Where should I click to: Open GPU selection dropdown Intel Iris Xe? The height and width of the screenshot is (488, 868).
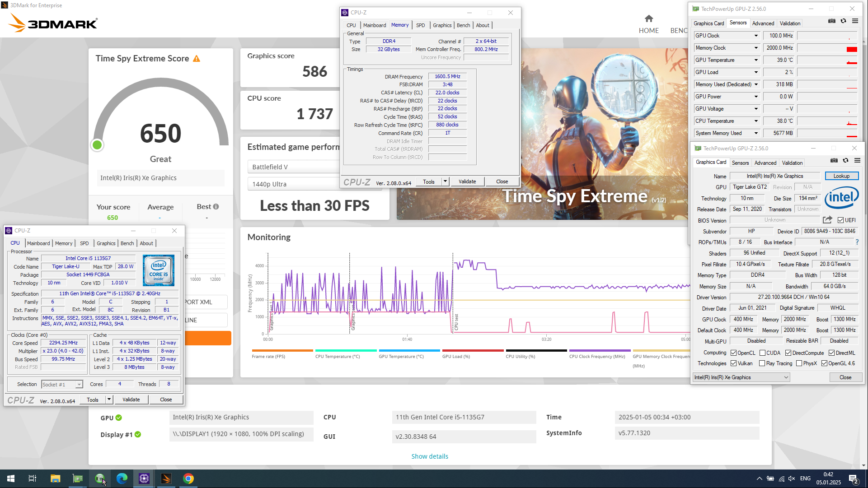click(x=741, y=377)
